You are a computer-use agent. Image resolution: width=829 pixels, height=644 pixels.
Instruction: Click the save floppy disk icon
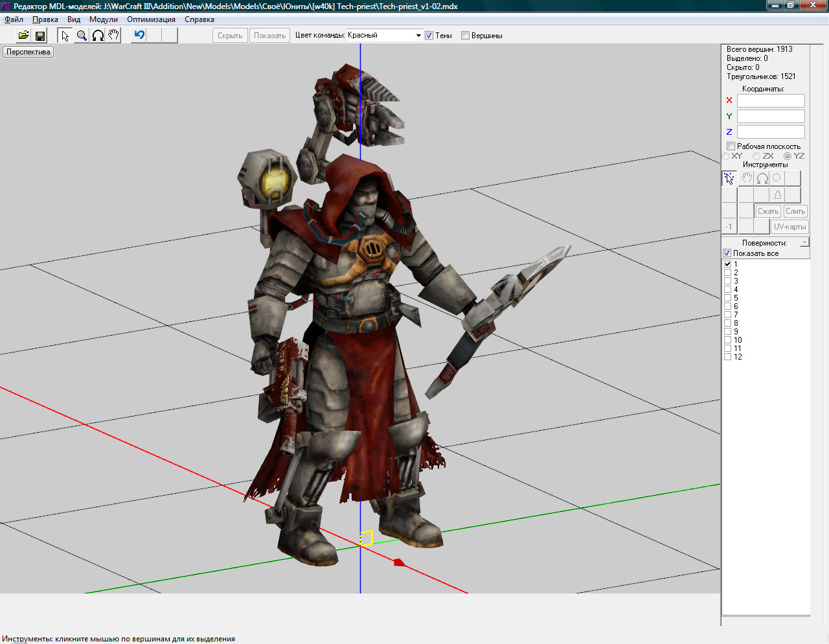40,36
